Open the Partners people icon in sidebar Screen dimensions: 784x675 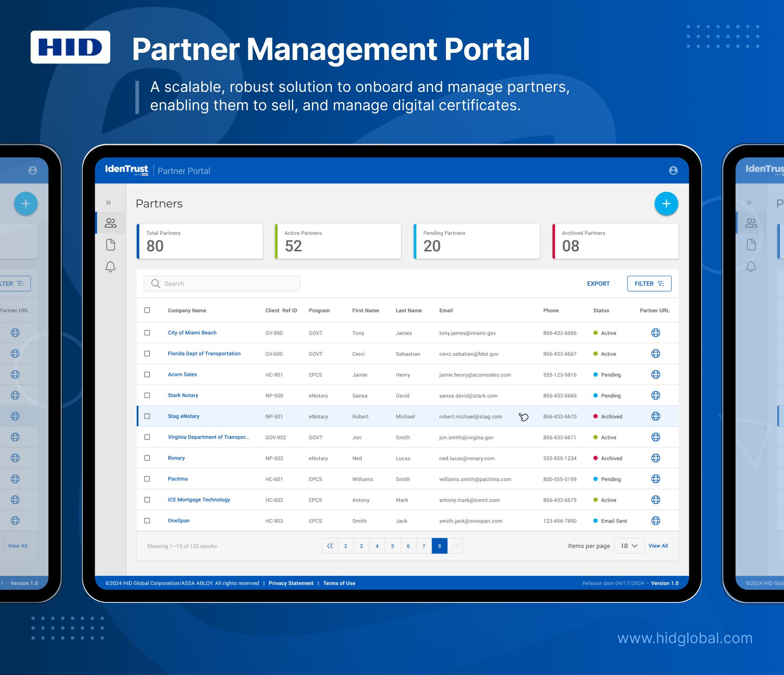point(111,223)
